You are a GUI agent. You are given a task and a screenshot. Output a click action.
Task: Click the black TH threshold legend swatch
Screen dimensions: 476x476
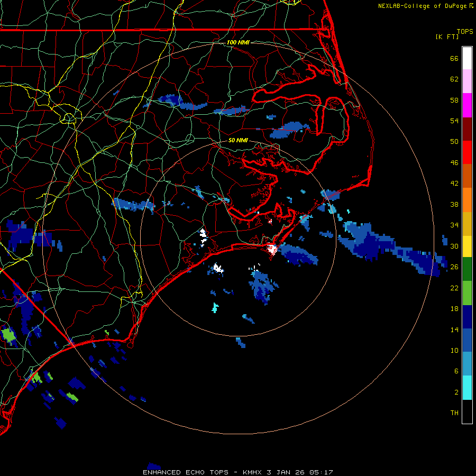[467, 411]
